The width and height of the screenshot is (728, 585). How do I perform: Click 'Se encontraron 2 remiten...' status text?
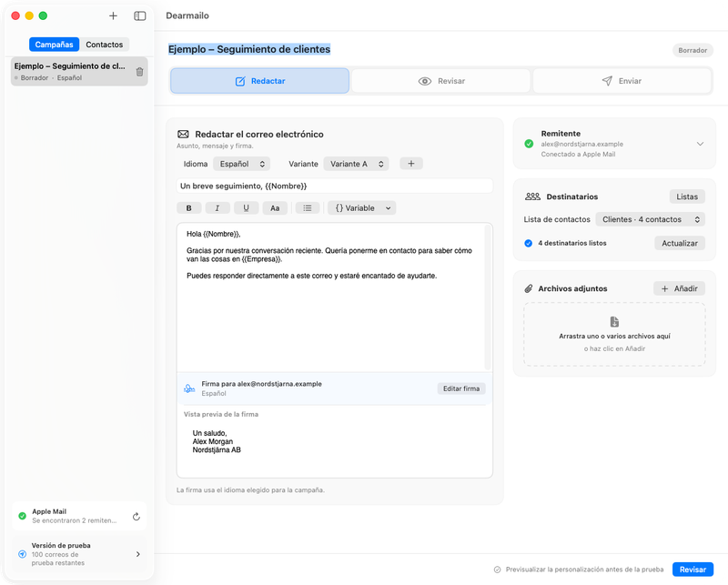coord(75,520)
